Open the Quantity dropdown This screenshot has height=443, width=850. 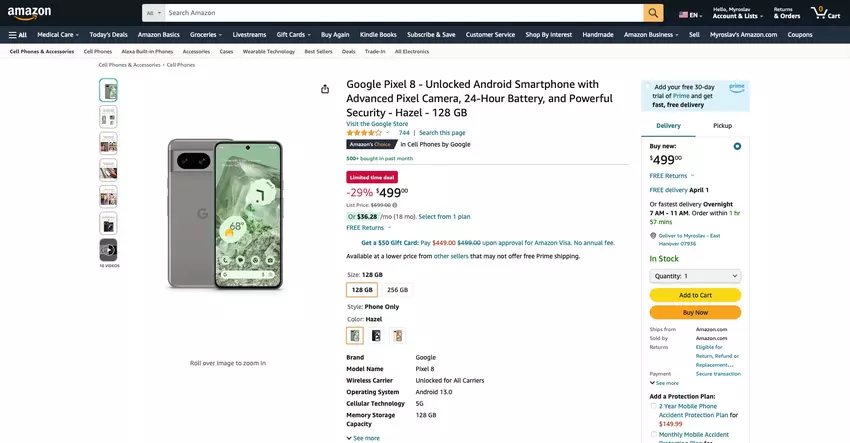click(695, 276)
